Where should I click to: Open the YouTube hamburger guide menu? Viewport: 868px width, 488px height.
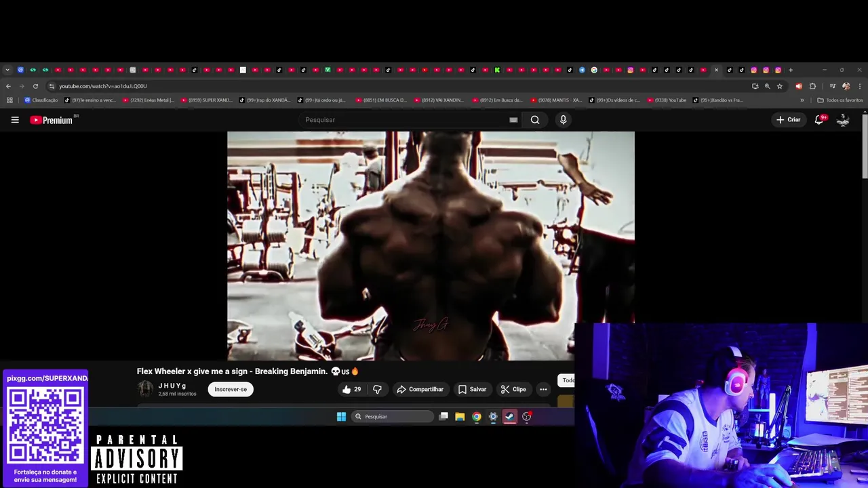(x=15, y=120)
